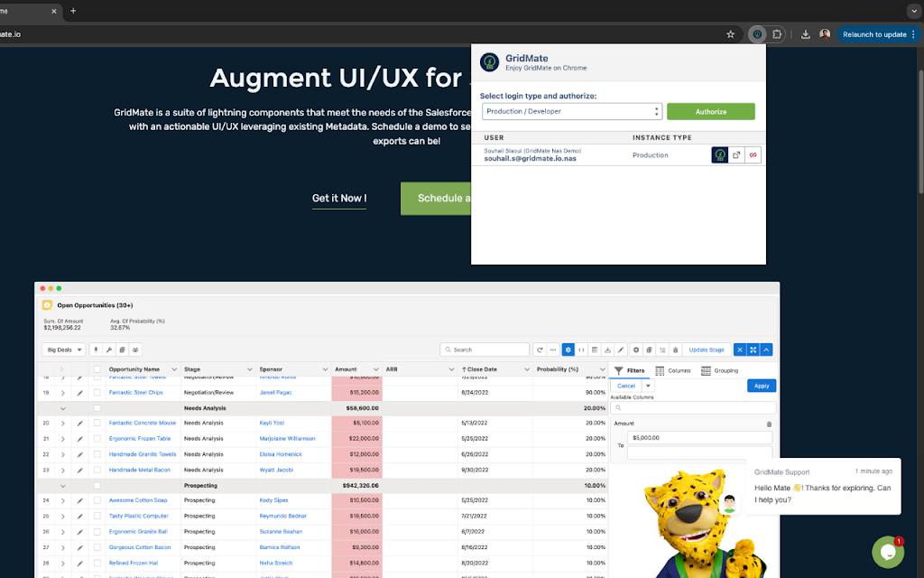Screen dimensions: 924x578
Task: Unlink the souhail.s@gridmate.io.nas account
Action: click(x=753, y=155)
